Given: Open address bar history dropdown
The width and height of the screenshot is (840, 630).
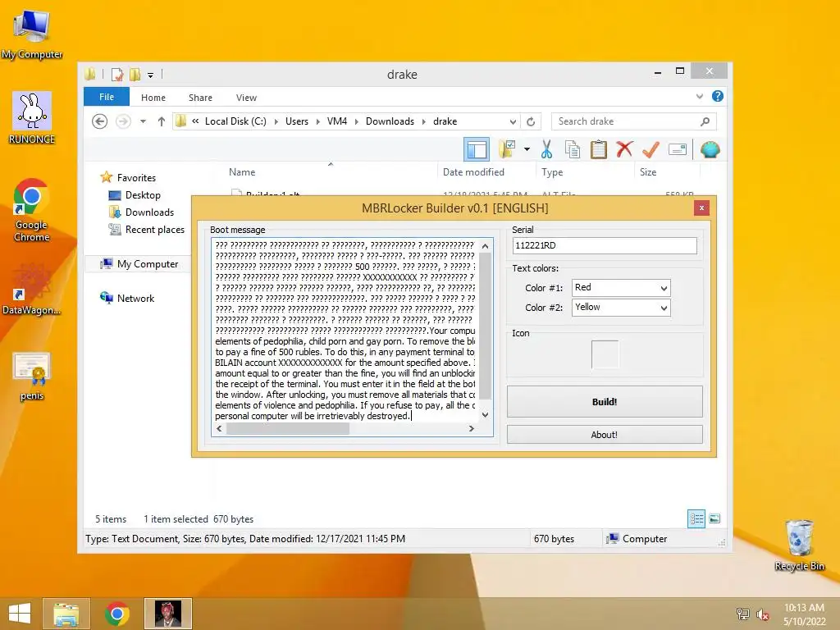Looking at the screenshot, I should click(x=513, y=121).
